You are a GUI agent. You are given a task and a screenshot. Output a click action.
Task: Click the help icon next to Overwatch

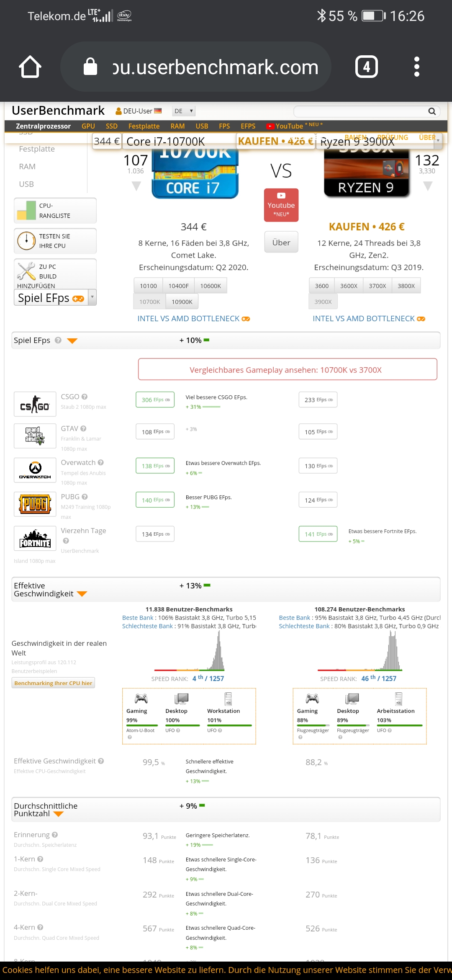coord(101,462)
